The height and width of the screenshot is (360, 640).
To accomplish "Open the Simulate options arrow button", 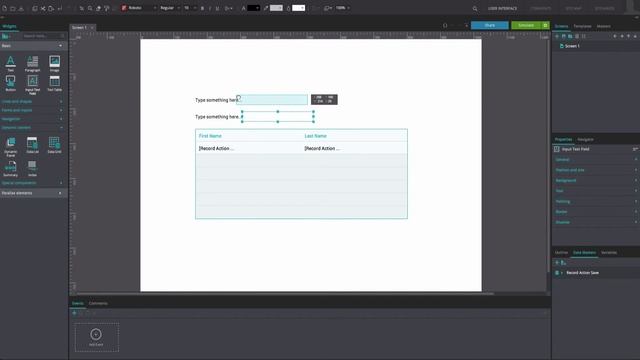I will tap(546, 25).
